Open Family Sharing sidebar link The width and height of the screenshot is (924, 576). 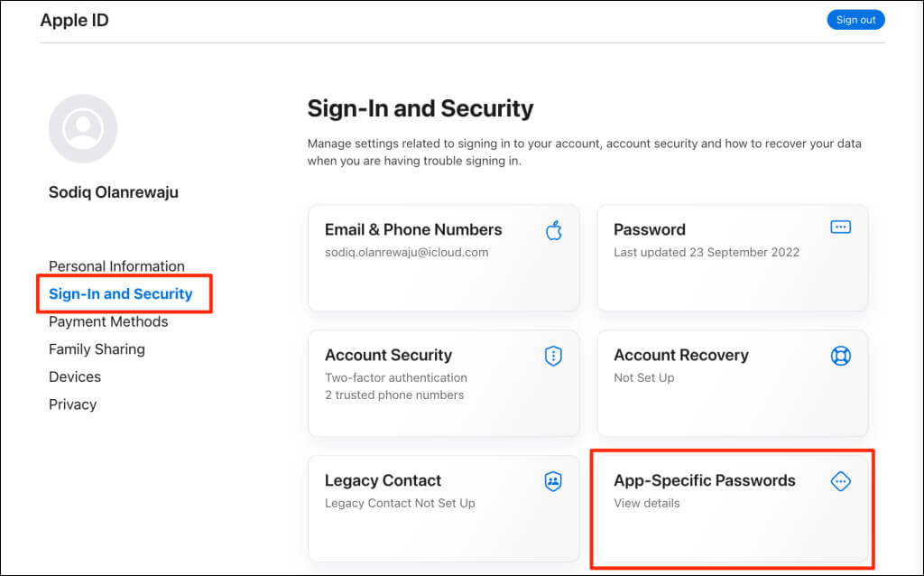tap(97, 349)
